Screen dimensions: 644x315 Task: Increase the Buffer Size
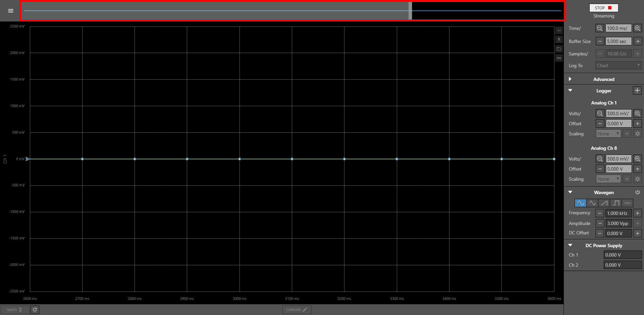click(638, 41)
